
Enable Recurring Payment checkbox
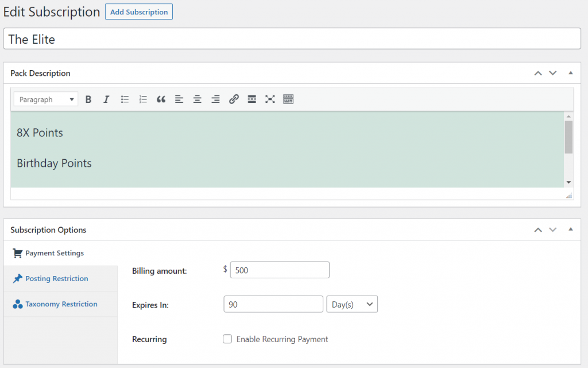click(x=227, y=339)
